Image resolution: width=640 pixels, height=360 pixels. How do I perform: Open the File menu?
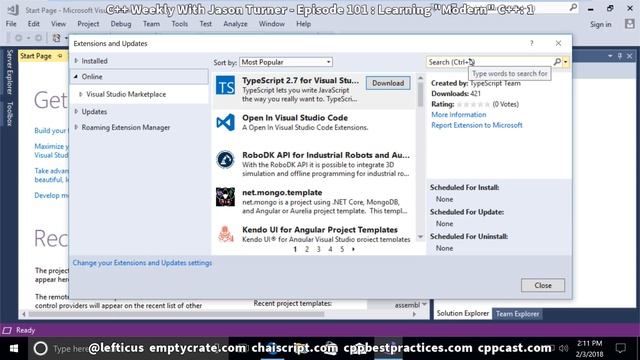(11, 24)
